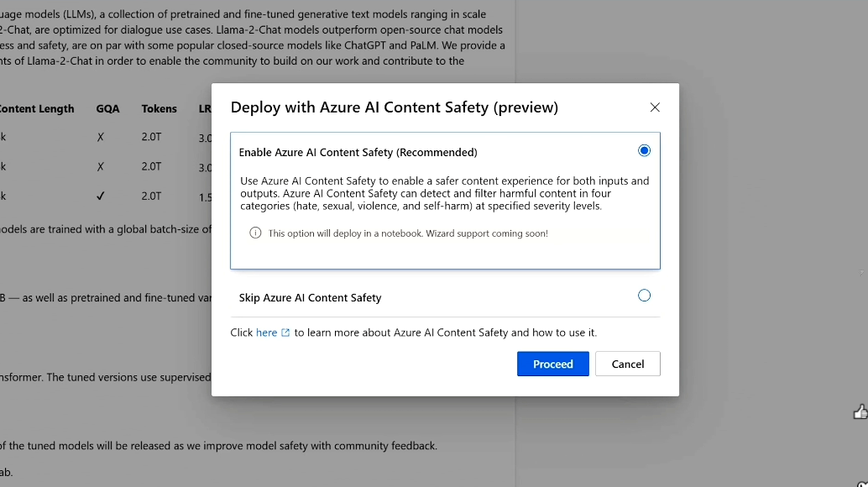This screenshot has height=487, width=868.
Task: Click the Azure AI Content Safety description paragraph
Action: (444, 193)
